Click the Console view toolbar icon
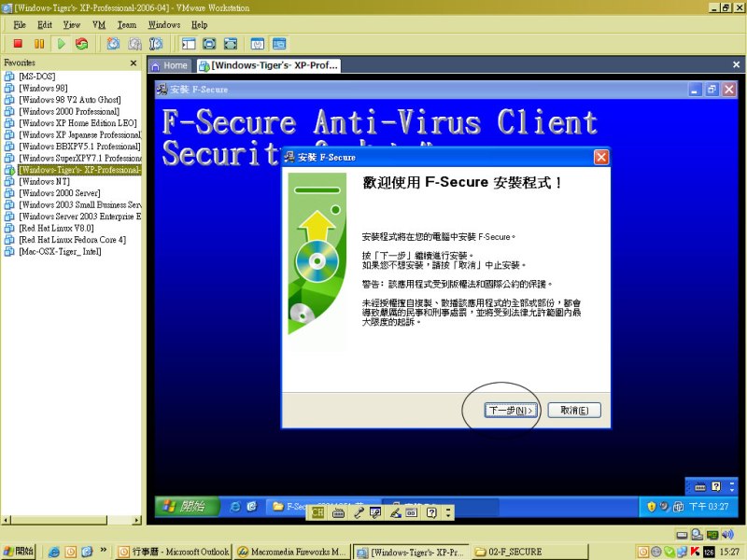The width and height of the screenshot is (747, 560). pyautogui.click(x=279, y=44)
